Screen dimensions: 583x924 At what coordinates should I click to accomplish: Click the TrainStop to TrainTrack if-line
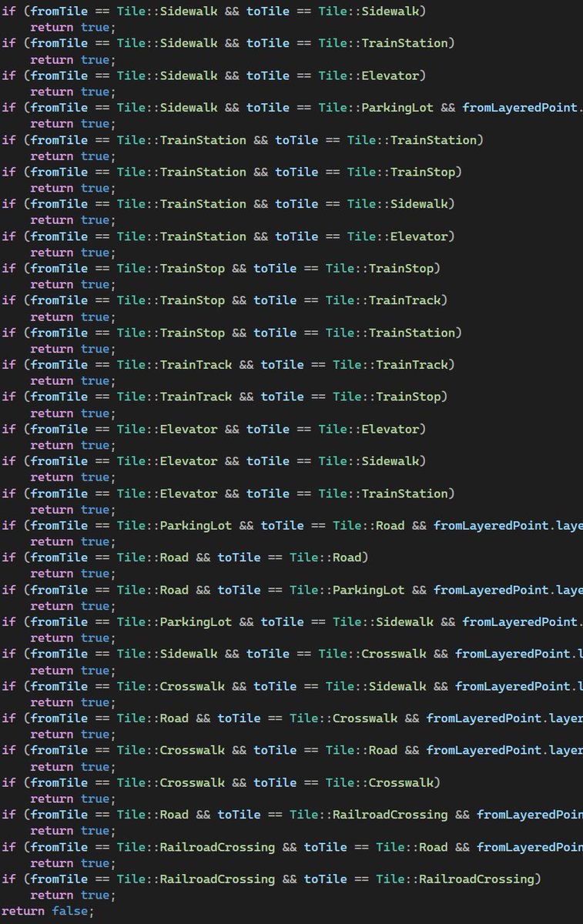coord(225,300)
